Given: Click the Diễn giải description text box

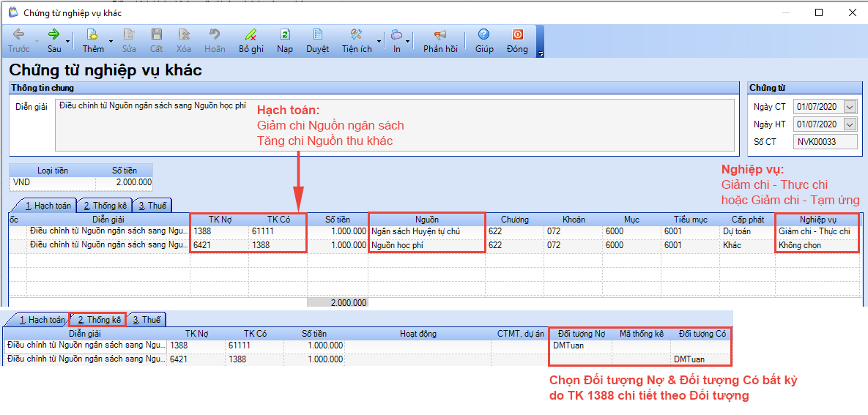Looking at the screenshot, I should coord(395,125).
